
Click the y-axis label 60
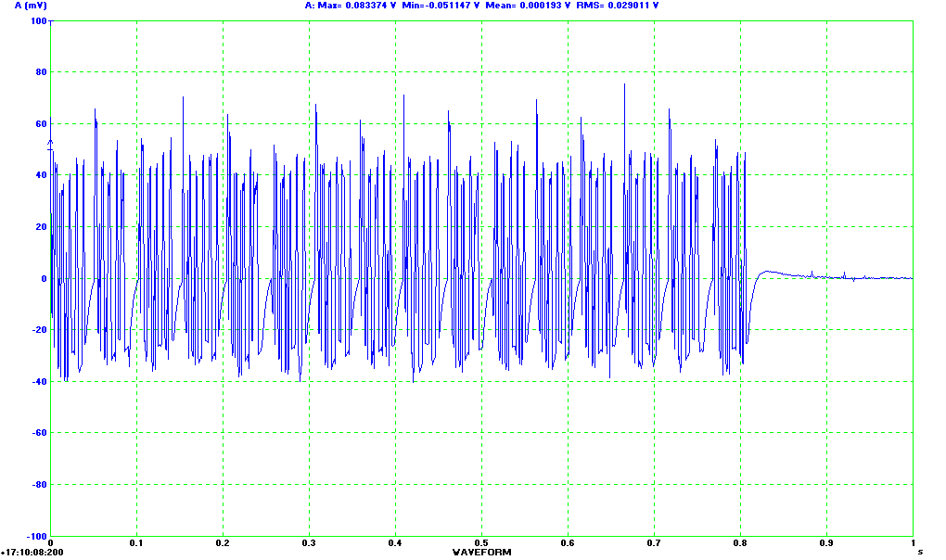41,124
